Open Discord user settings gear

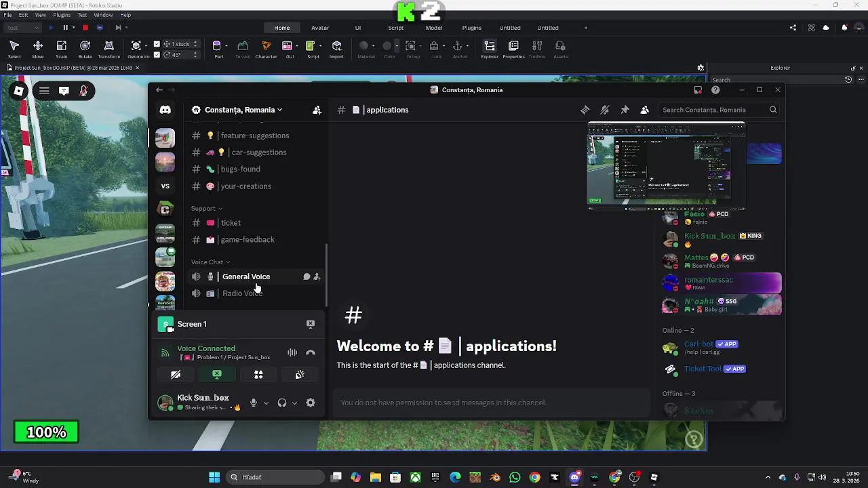[x=311, y=403]
